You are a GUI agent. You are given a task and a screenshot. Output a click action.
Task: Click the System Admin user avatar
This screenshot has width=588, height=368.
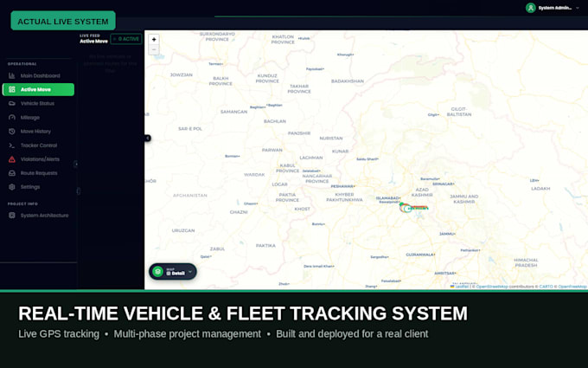coord(530,8)
